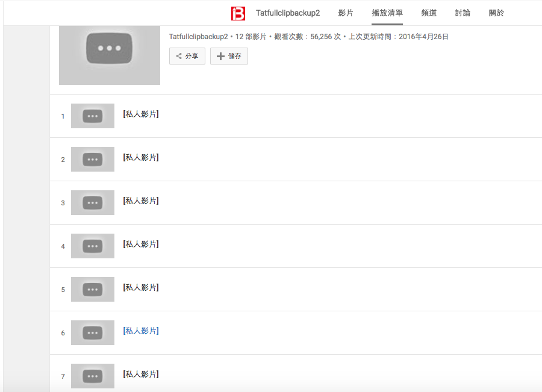Viewport: 542px width, 392px height.
Task: Click the '上次更新時間：2016年4月26日' text
Action: 398,37
